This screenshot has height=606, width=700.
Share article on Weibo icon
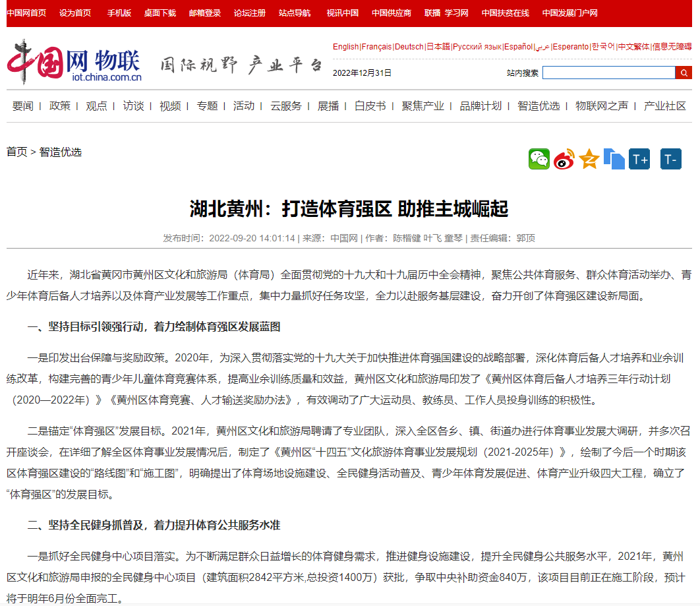click(564, 159)
